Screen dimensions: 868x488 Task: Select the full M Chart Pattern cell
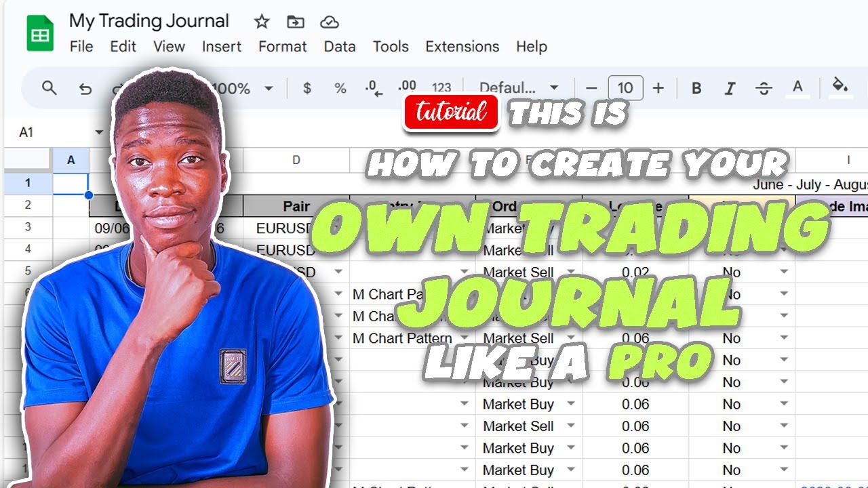coord(413,338)
